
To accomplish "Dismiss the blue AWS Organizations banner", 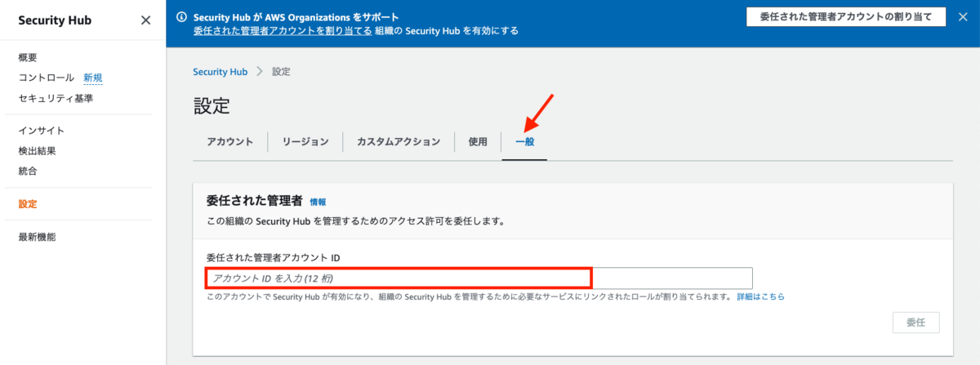I will point(963,17).
